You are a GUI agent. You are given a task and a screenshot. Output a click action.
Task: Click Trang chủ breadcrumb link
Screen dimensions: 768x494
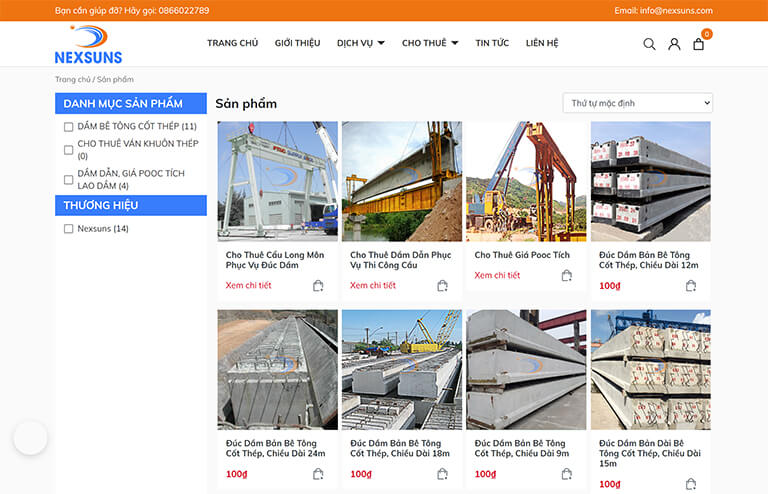[72, 79]
